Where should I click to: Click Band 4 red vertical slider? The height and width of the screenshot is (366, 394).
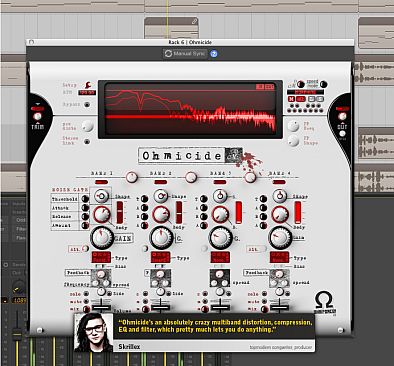298,212
